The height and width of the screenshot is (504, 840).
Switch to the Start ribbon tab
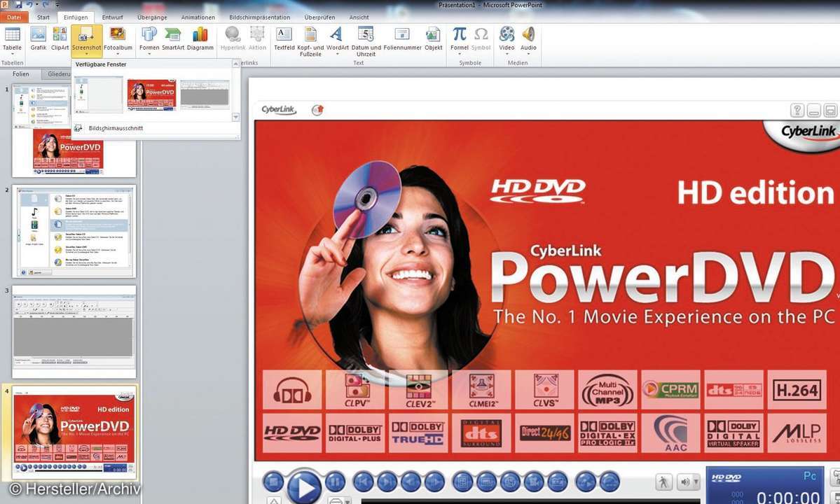tap(43, 17)
